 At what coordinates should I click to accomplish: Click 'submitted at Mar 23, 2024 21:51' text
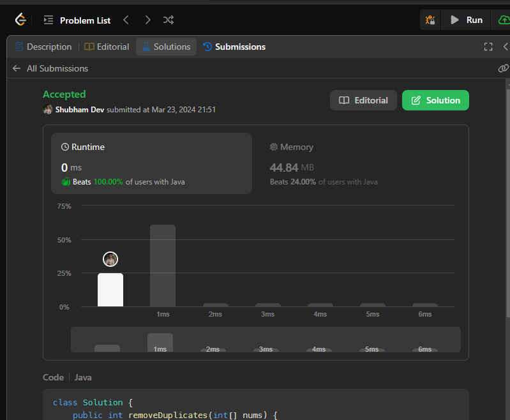pos(161,110)
